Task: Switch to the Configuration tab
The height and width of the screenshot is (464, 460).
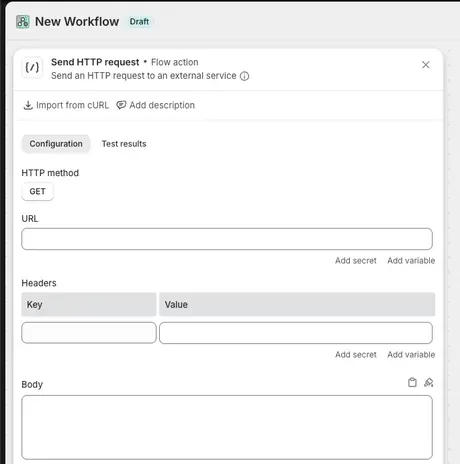Action: tap(56, 144)
